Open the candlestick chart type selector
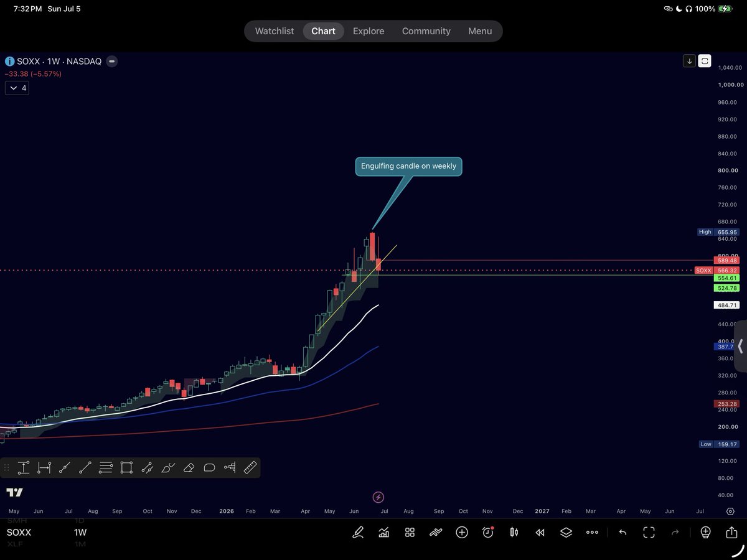The height and width of the screenshot is (560, 747). click(x=514, y=532)
